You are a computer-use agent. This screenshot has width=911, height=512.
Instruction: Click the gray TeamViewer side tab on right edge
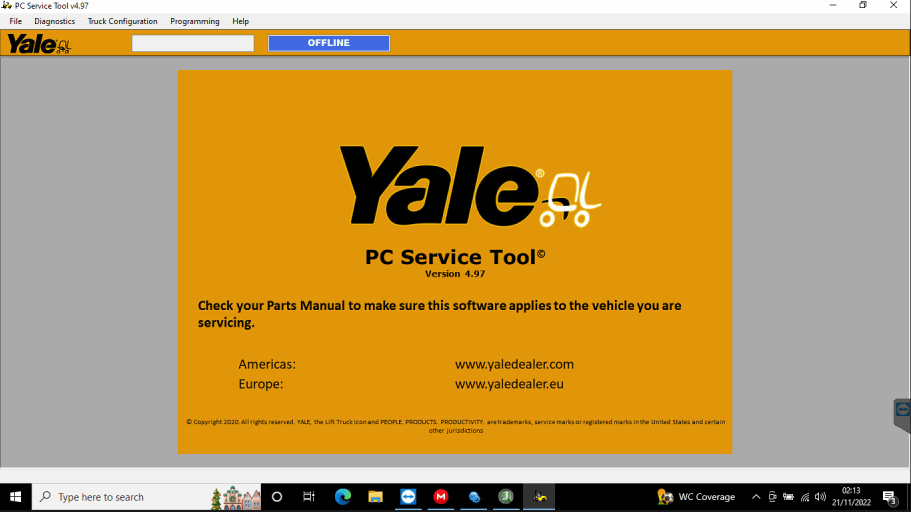902,414
